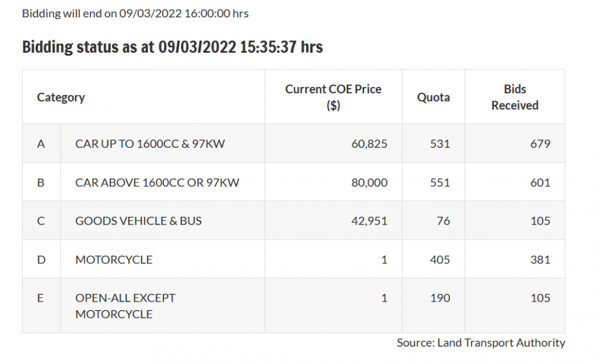The width and height of the screenshot is (599, 364).
Task: Select GOODS VEHICLE & BUS row label
Action: [138, 221]
